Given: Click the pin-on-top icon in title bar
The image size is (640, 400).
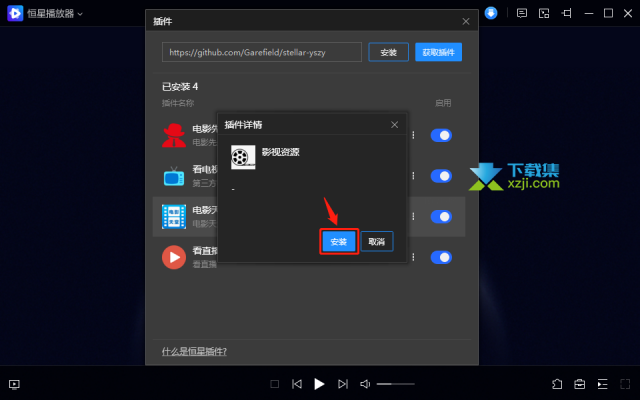Looking at the screenshot, I should (x=566, y=13).
